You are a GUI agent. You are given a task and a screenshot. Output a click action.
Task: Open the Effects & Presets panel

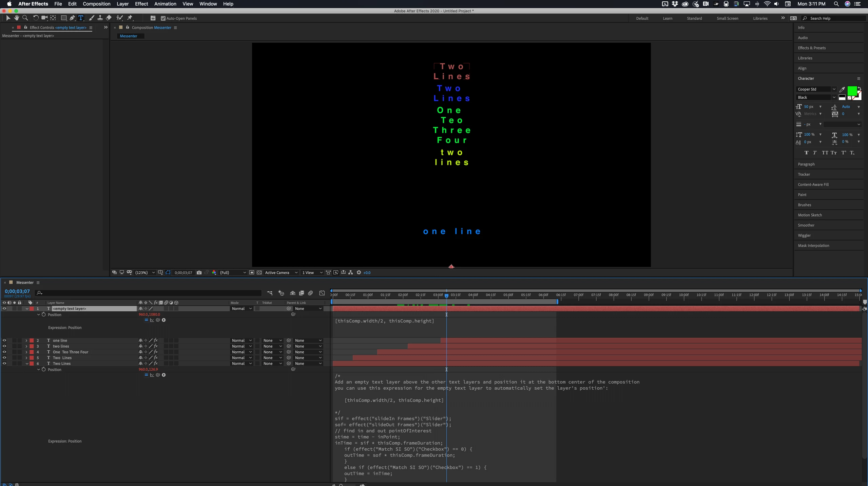811,48
